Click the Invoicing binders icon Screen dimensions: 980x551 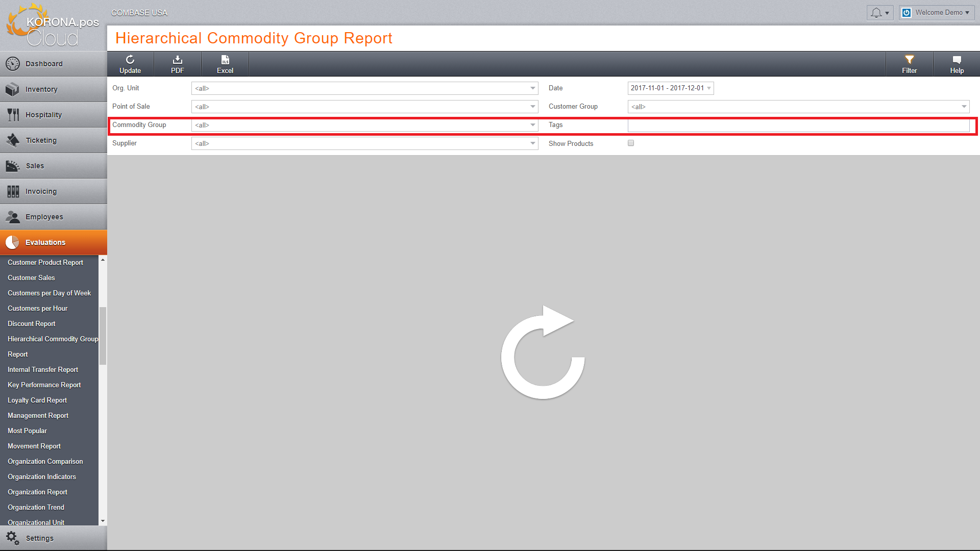tap(13, 191)
